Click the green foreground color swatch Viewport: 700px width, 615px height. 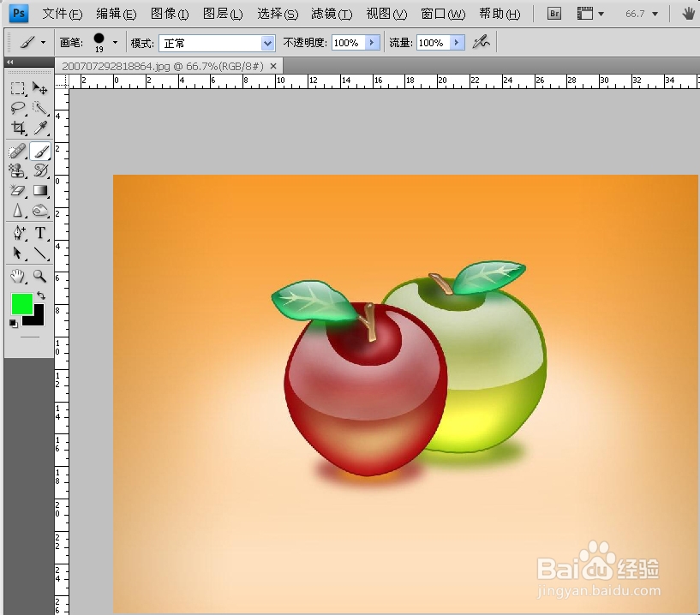(22, 304)
